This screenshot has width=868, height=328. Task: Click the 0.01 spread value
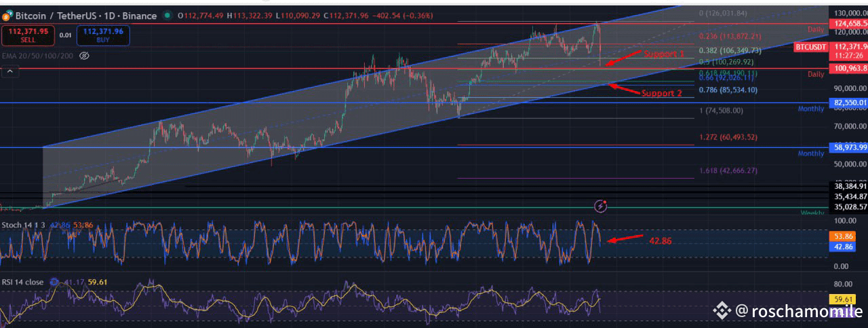(x=65, y=35)
